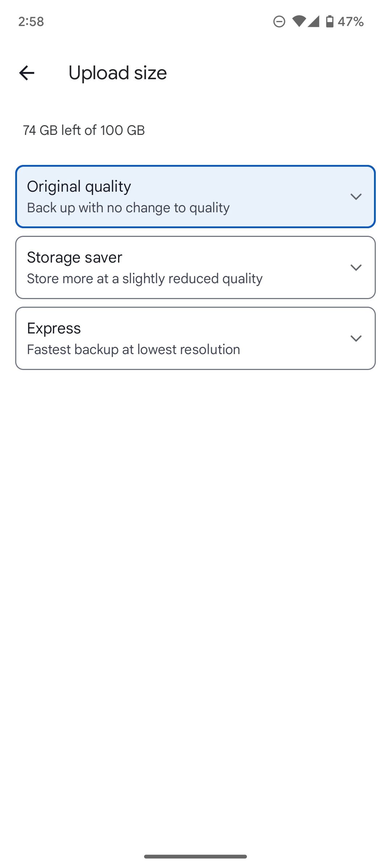Click the battery icon showing 47%
The height and width of the screenshot is (868, 391).
331,22
